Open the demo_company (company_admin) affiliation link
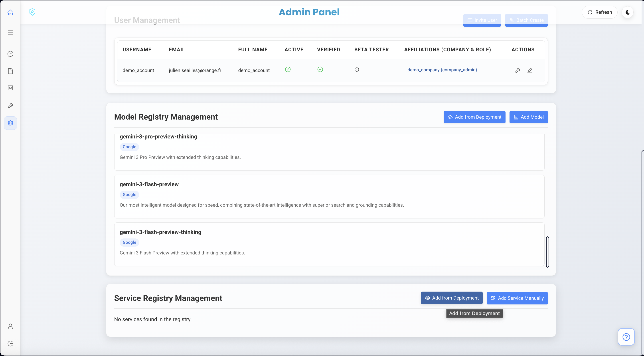The height and width of the screenshot is (356, 644). [x=442, y=70]
